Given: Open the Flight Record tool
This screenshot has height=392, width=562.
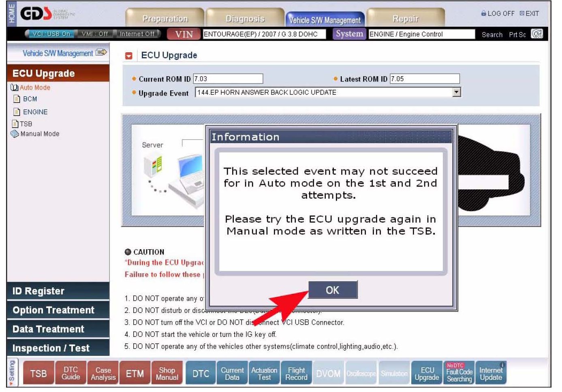Looking at the screenshot, I should tap(296, 373).
